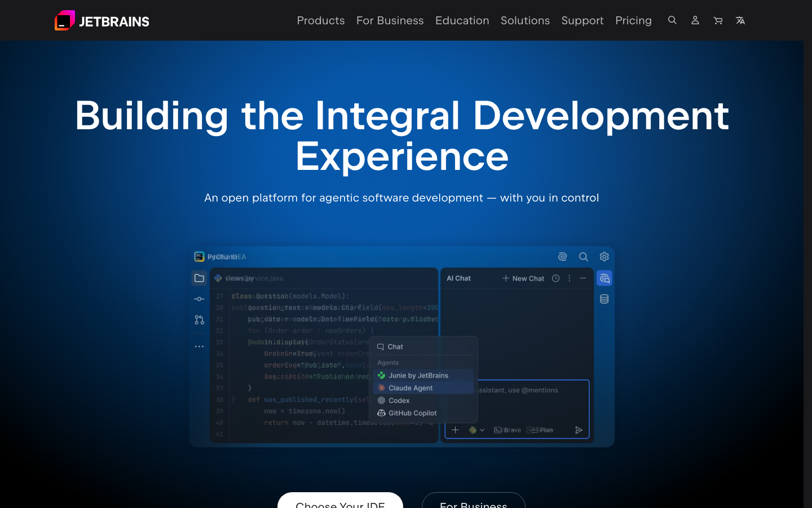Image resolution: width=812 pixels, height=508 pixels.
Task: Open the site search magnifier icon
Action: 672,20
